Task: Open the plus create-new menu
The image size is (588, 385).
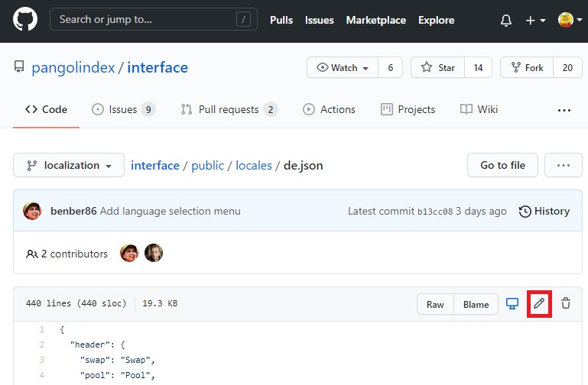Action: 535,20
